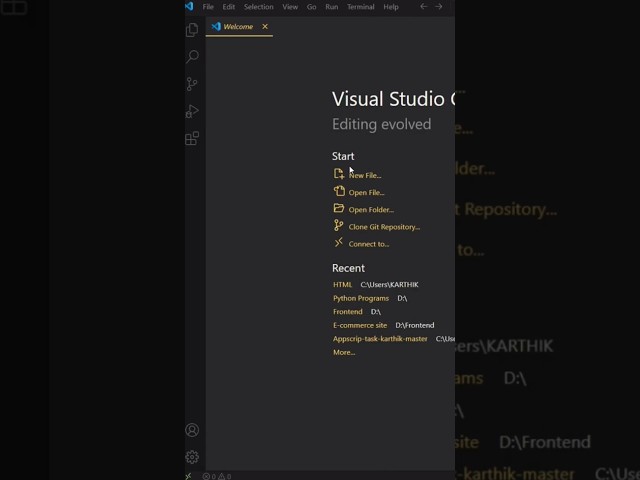Go back with the left arrow
Viewport: 640px width, 480px height.
pyautogui.click(x=424, y=6)
